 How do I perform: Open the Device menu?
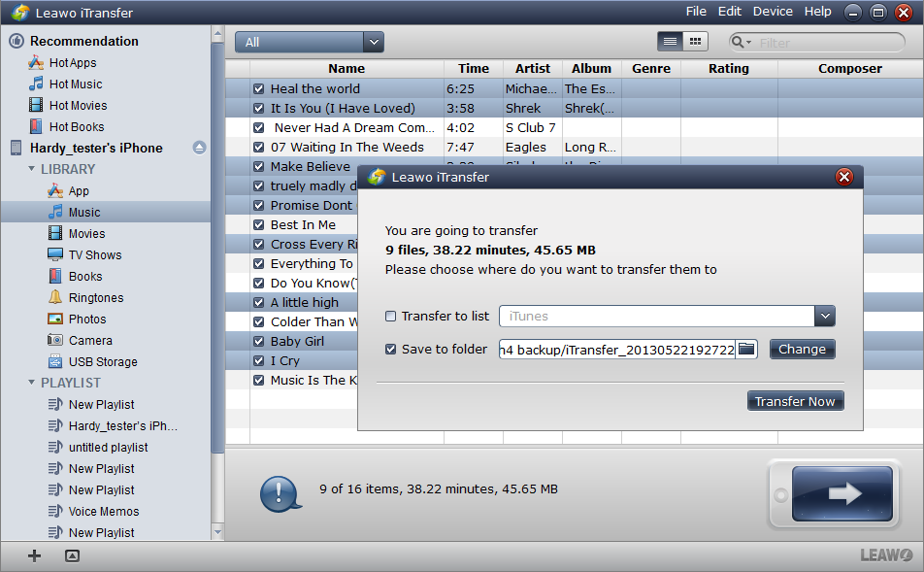773,12
